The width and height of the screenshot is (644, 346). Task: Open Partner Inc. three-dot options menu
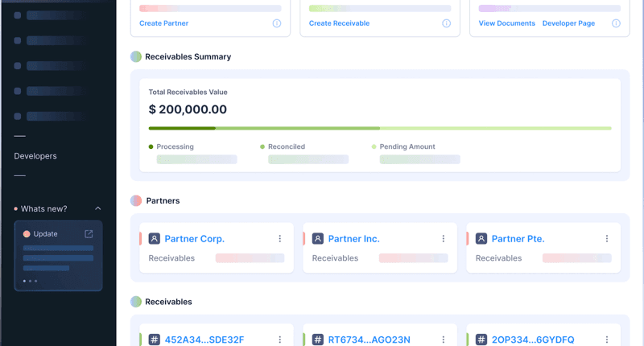(444, 239)
